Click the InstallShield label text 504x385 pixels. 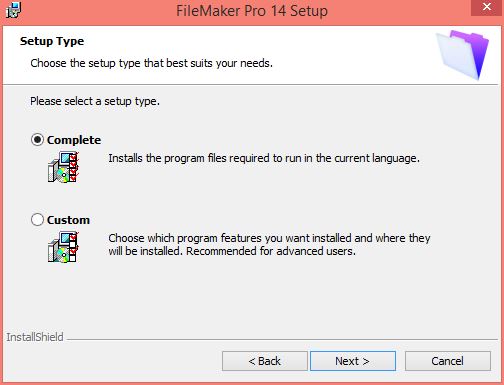pos(35,337)
